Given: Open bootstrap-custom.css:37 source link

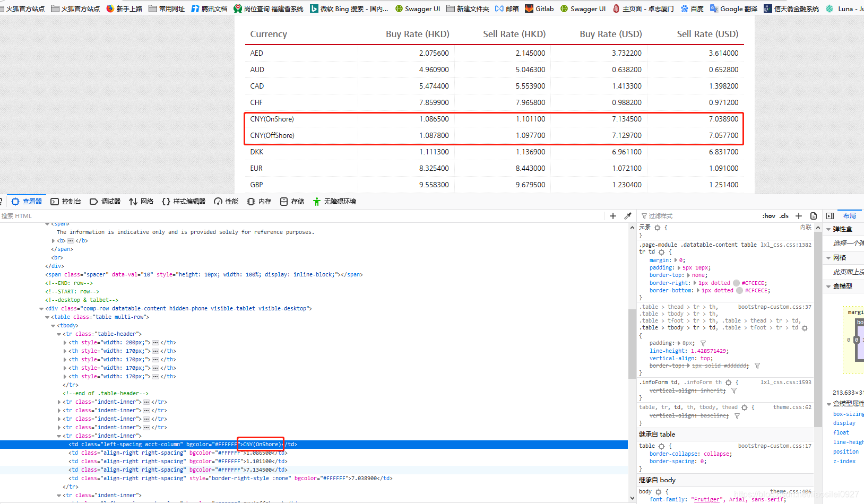Looking at the screenshot, I should (x=774, y=307).
